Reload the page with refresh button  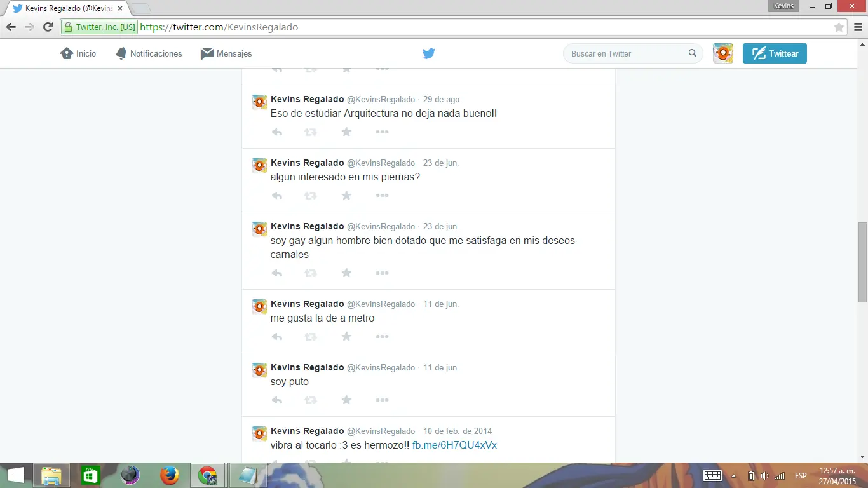48,27
